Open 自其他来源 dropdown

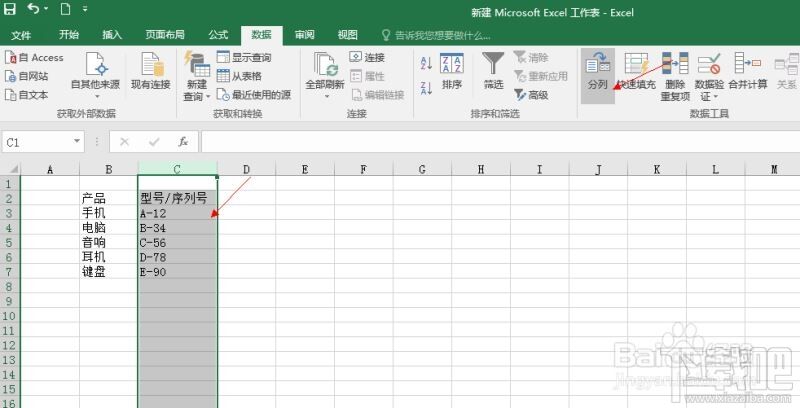(x=95, y=75)
